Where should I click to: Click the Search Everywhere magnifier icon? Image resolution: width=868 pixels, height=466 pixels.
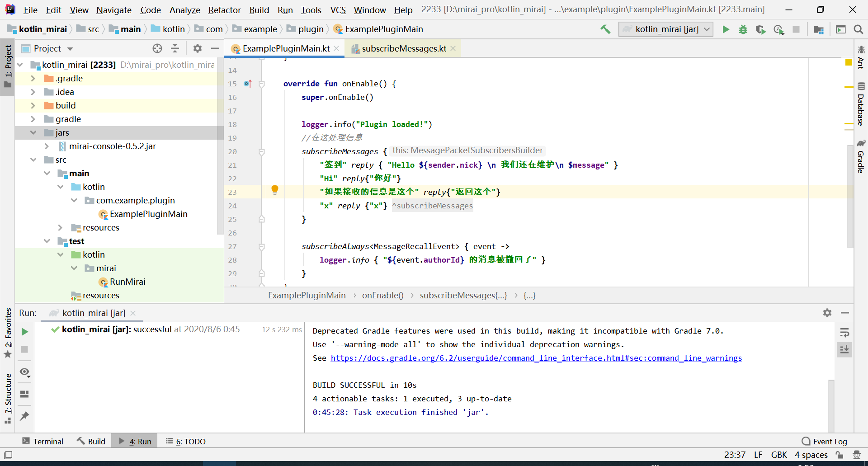tap(858, 29)
